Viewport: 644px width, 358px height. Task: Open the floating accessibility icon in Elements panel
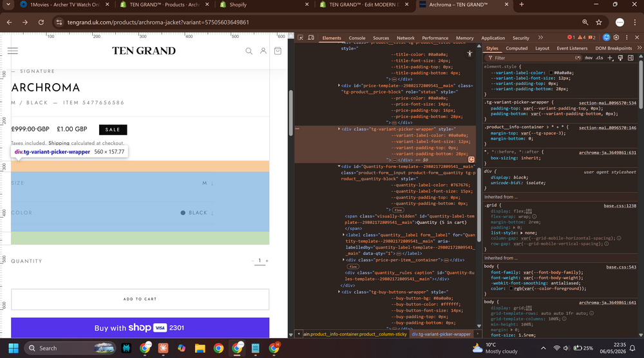[x=469, y=53]
